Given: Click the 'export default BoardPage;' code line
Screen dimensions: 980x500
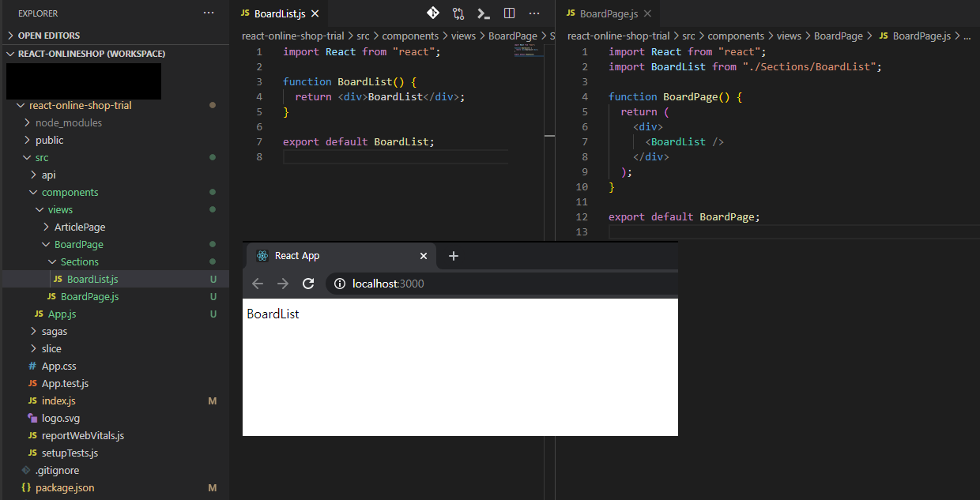Looking at the screenshot, I should coord(684,216).
